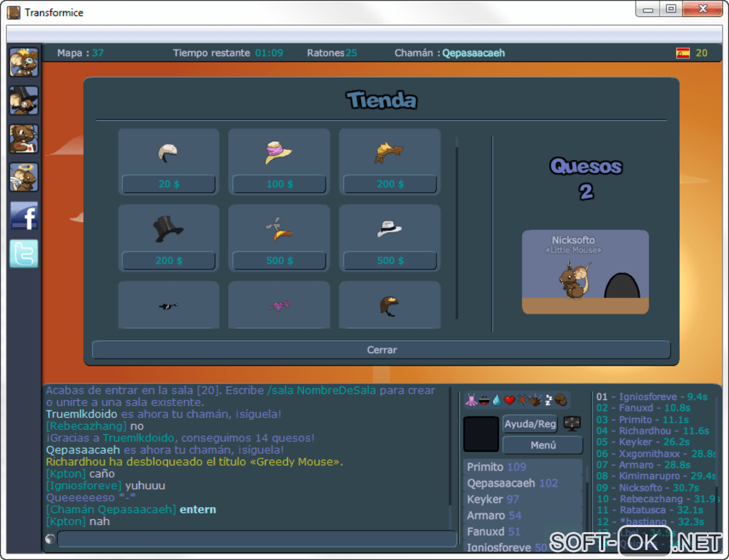Toggle fullscreen with the monitor icon

pos(572,424)
